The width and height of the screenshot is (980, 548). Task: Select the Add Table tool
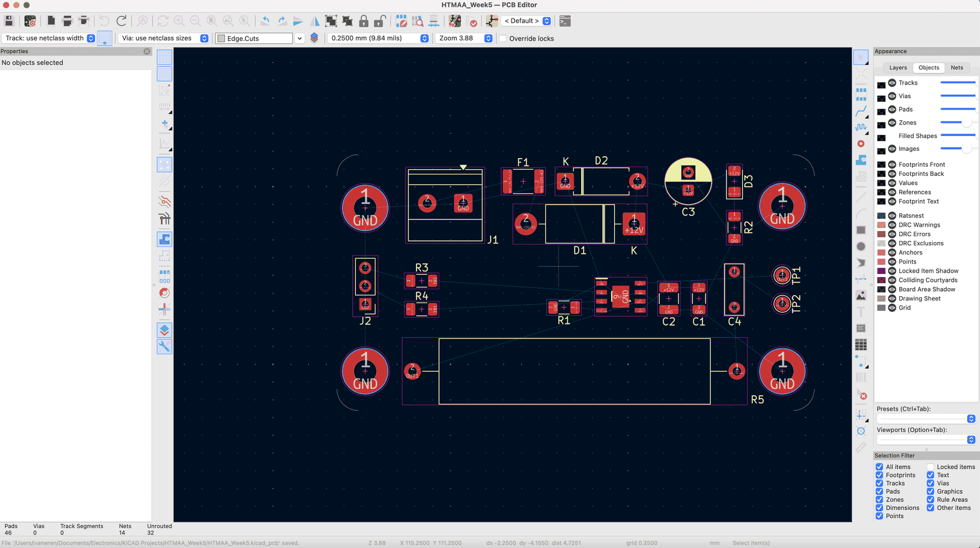point(861,345)
